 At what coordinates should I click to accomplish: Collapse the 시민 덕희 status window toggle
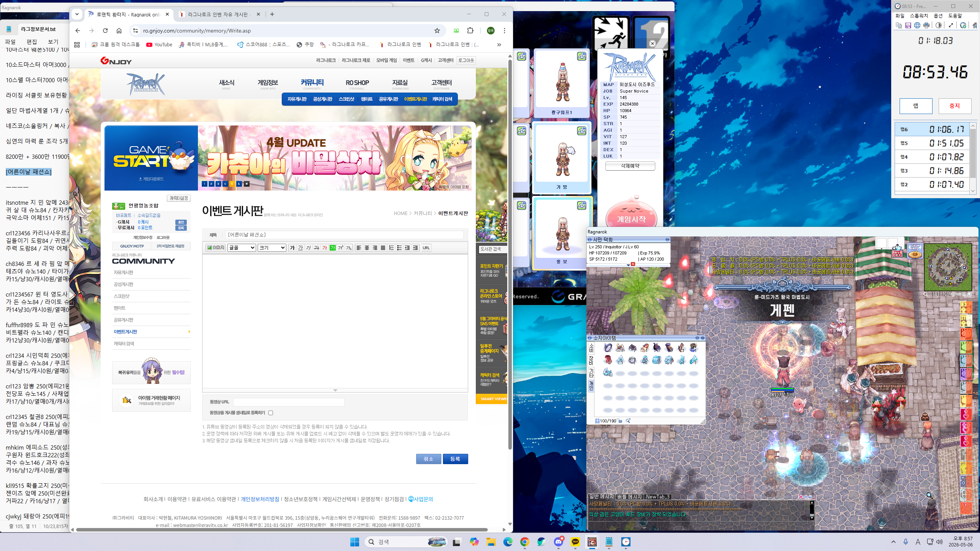click(667, 240)
